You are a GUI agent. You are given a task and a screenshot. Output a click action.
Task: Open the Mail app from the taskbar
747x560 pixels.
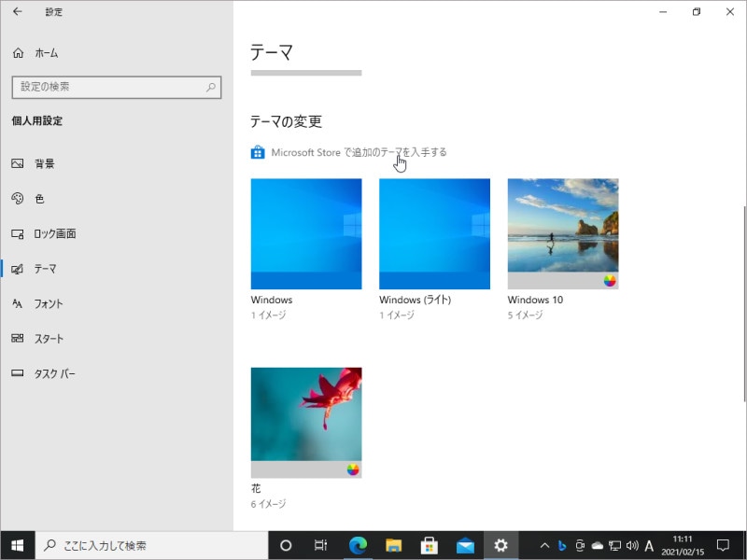[465, 546]
